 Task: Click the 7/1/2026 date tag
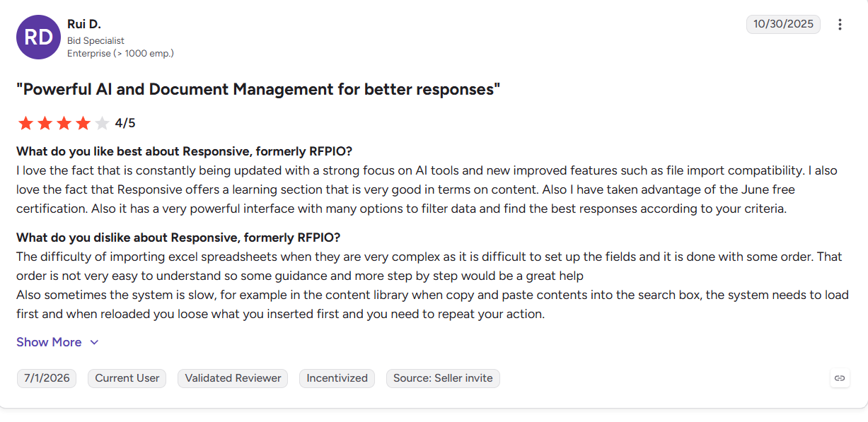(47, 378)
